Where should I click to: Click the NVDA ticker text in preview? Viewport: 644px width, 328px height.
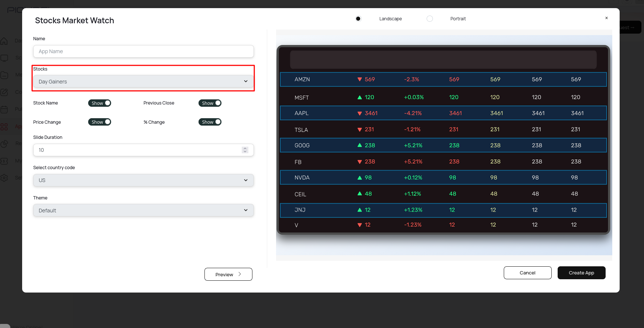302,178
